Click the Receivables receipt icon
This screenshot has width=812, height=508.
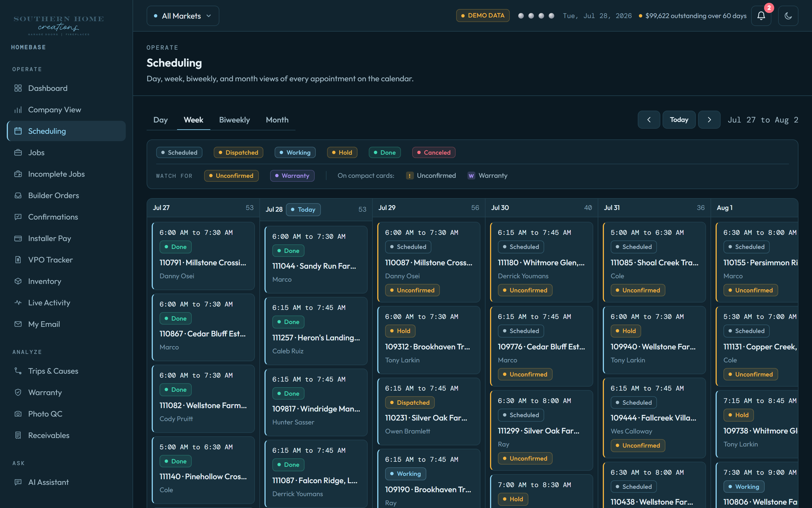coord(18,435)
